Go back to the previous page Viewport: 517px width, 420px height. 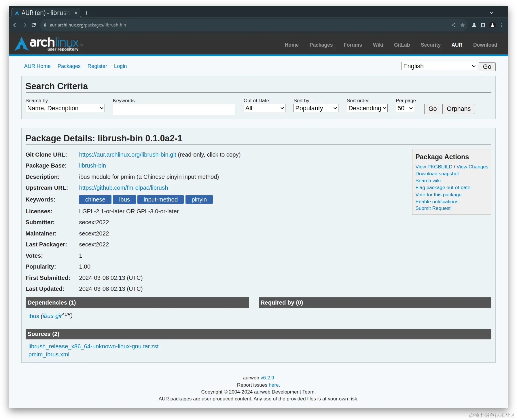(15, 25)
